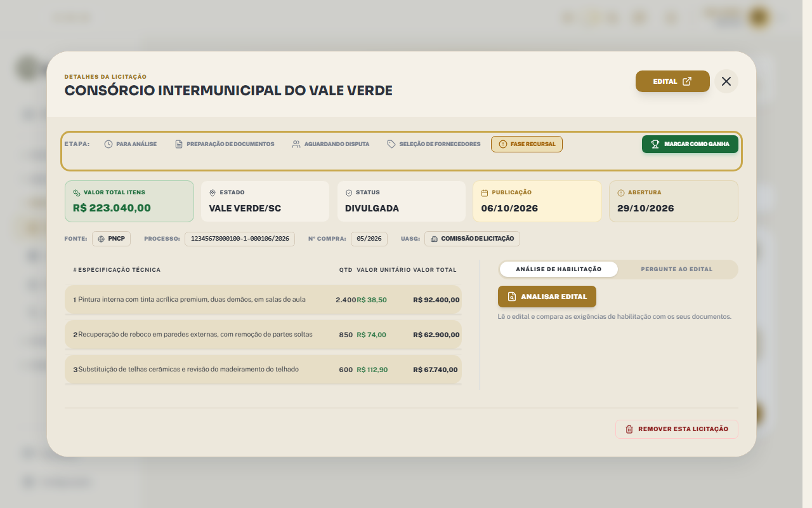Click the Vale Verde/SC state value

coord(245,208)
